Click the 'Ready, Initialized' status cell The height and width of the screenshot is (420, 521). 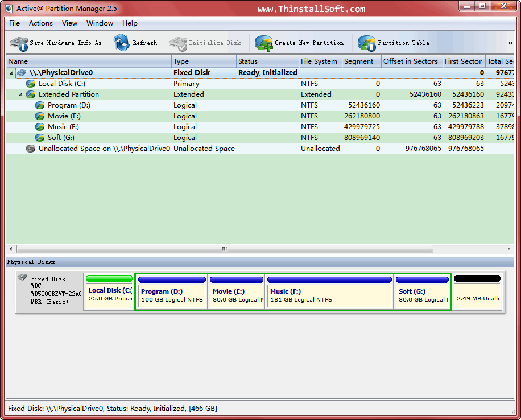tap(267, 73)
